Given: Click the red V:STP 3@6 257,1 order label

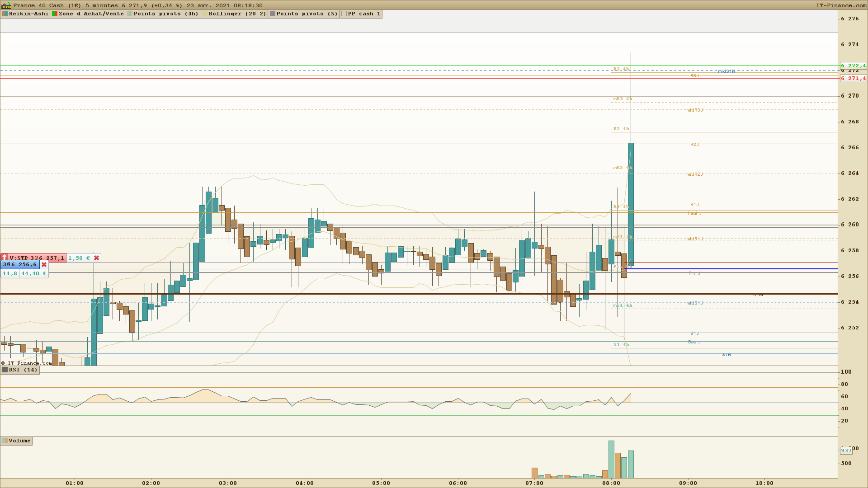Looking at the screenshot, I should [36, 258].
